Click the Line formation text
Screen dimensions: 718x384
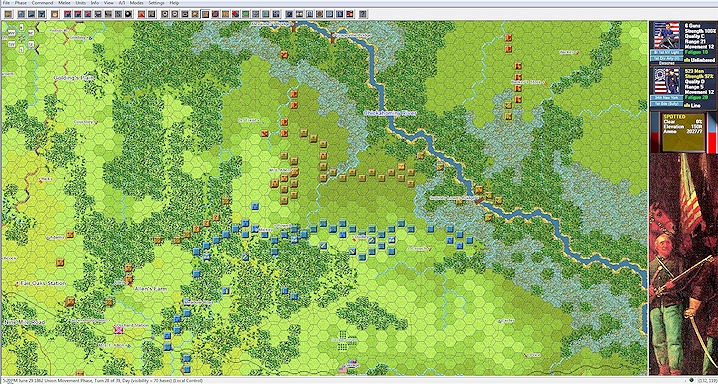coord(696,105)
